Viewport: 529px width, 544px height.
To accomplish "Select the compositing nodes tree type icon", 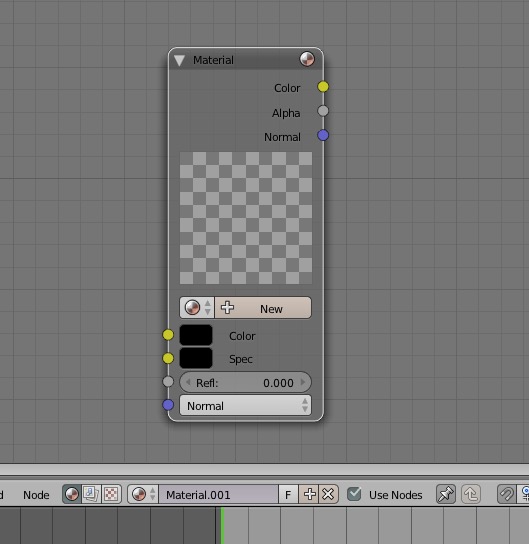I will (x=91, y=494).
